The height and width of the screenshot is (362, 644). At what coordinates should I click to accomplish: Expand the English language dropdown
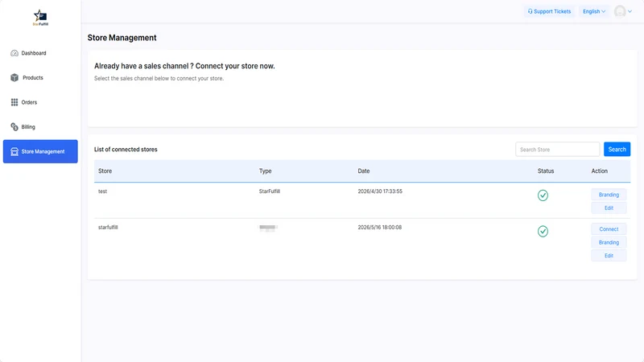point(594,11)
